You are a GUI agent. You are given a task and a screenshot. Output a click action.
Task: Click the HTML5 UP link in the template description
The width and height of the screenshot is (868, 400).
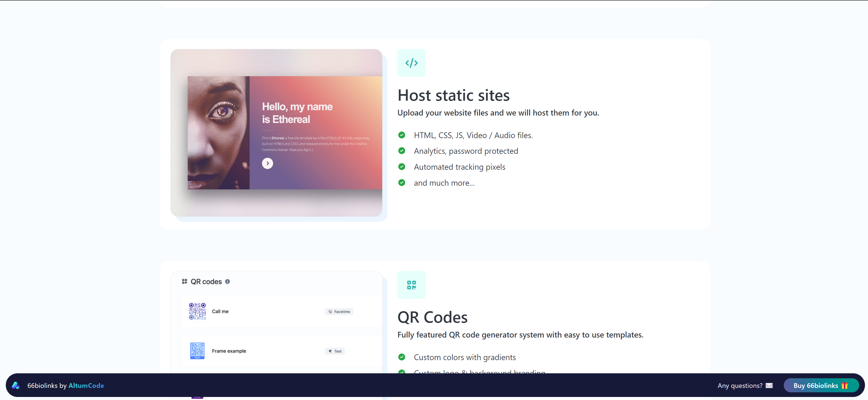pyautogui.click(x=333, y=138)
